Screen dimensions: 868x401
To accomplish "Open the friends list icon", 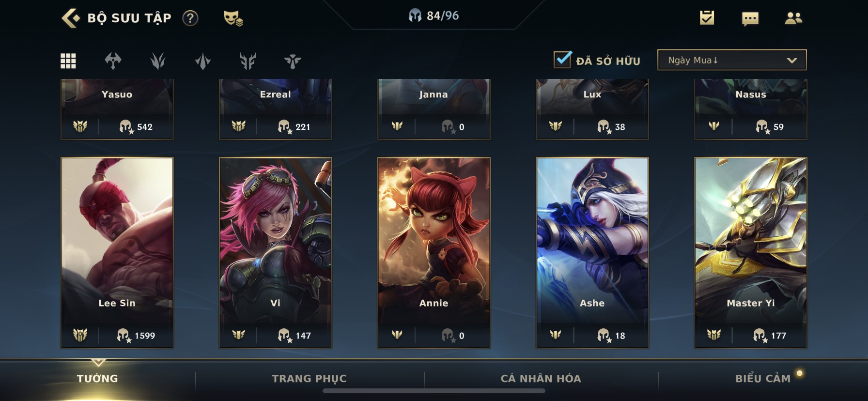I will (x=793, y=18).
